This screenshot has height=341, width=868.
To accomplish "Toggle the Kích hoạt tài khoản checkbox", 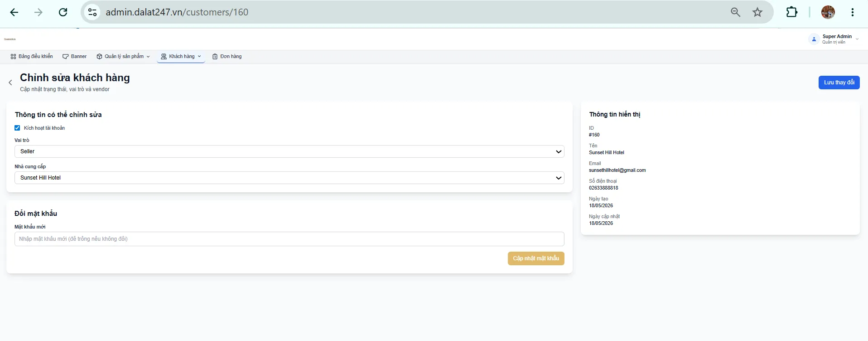I will (17, 128).
